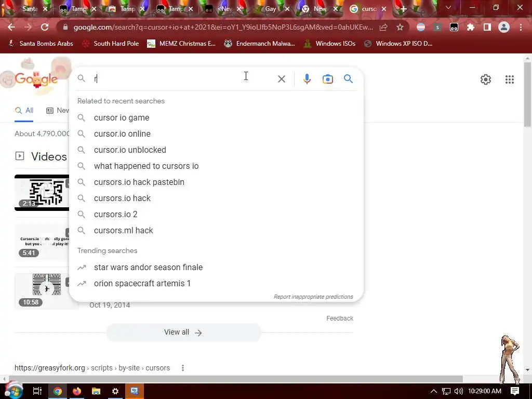Expand the tab search chevron
This screenshot has width=532, height=399.
(448, 7)
